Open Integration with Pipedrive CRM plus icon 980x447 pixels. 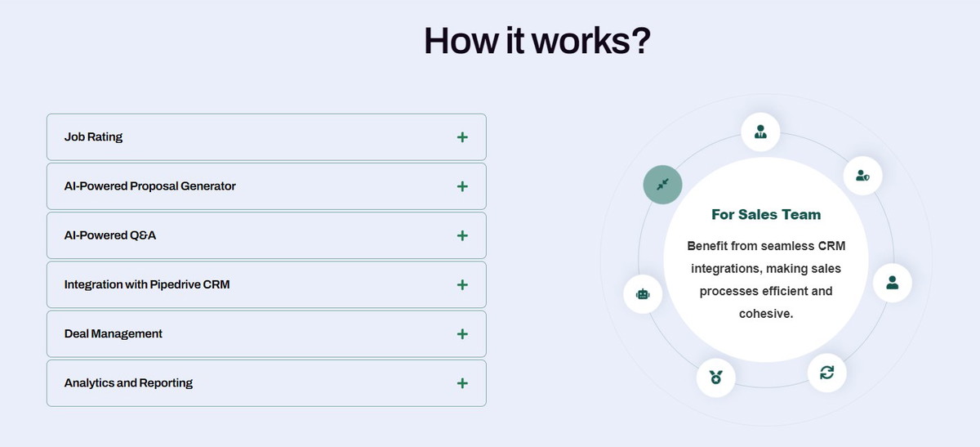click(462, 284)
